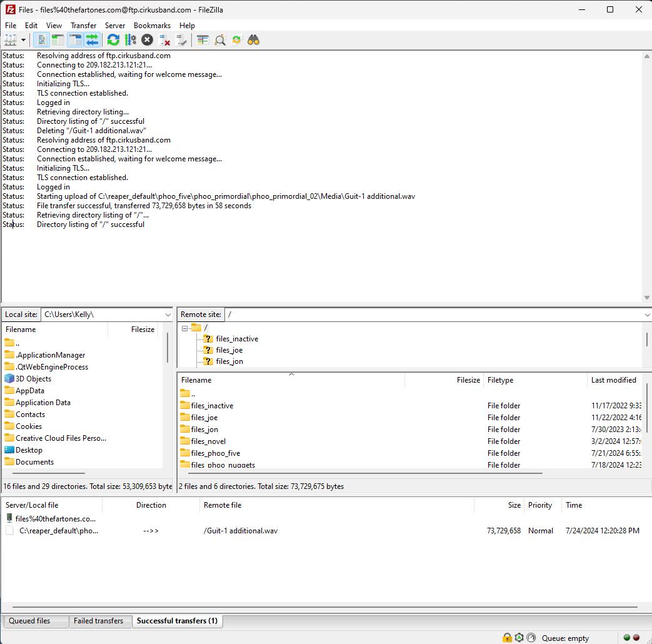Click the synchronized browsing icon
Image resolution: width=652 pixels, height=644 pixels.
coord(236,40)
